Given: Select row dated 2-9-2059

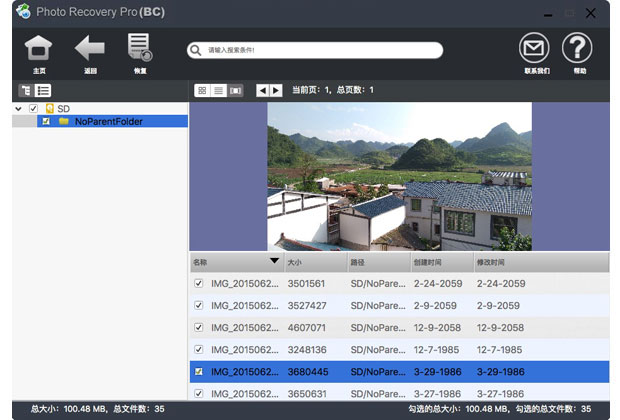Looking at the screenshot, I should [399, 305].
